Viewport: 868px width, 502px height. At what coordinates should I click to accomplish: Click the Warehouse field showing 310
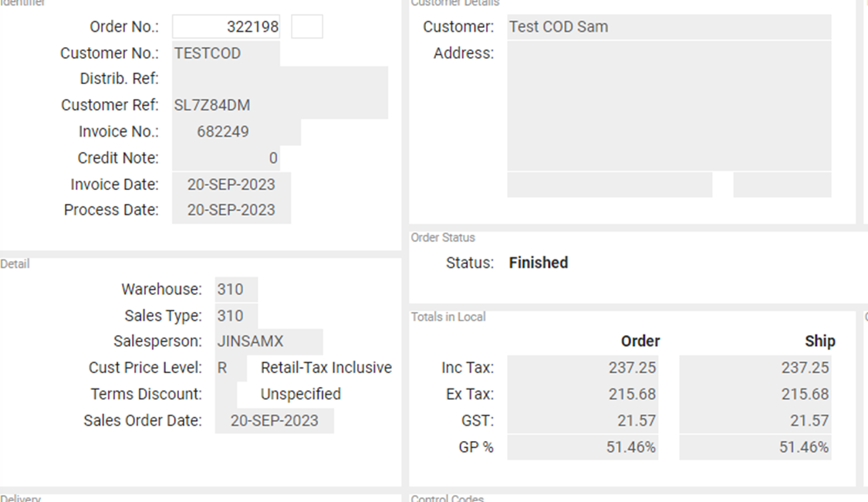pyautogui.click(x=236, y=290)
